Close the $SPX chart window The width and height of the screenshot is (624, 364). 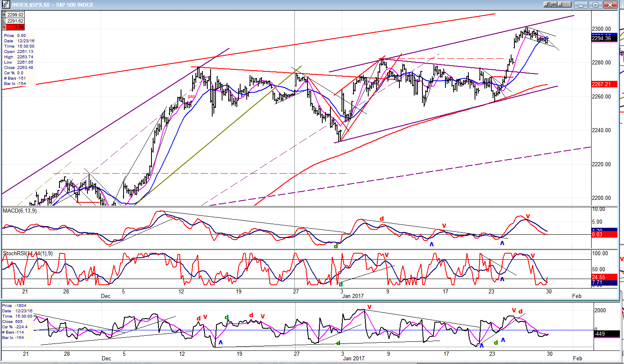click(x=610, y=5)
